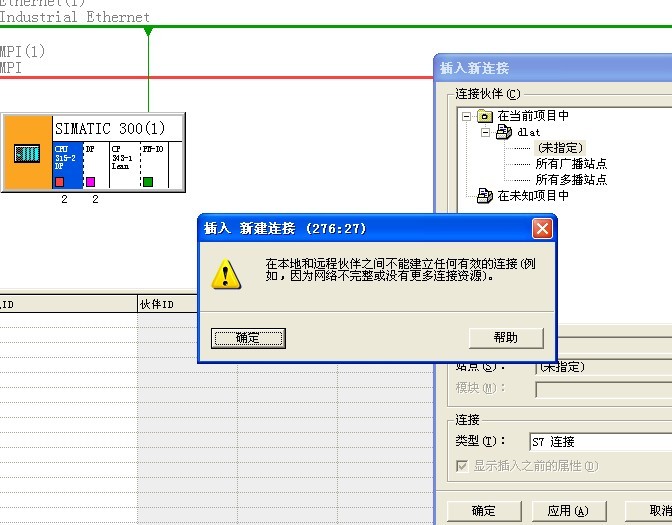Screen dimensions: 672x525
Task: Click 取消 in 插入新连接 dialog
Action: click(649, 511)
